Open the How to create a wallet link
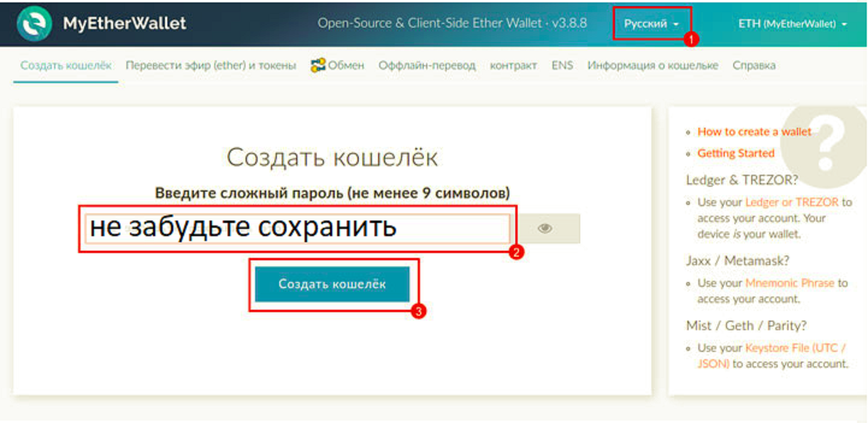This screenshot has width=868, height=423. coord(754,132)
